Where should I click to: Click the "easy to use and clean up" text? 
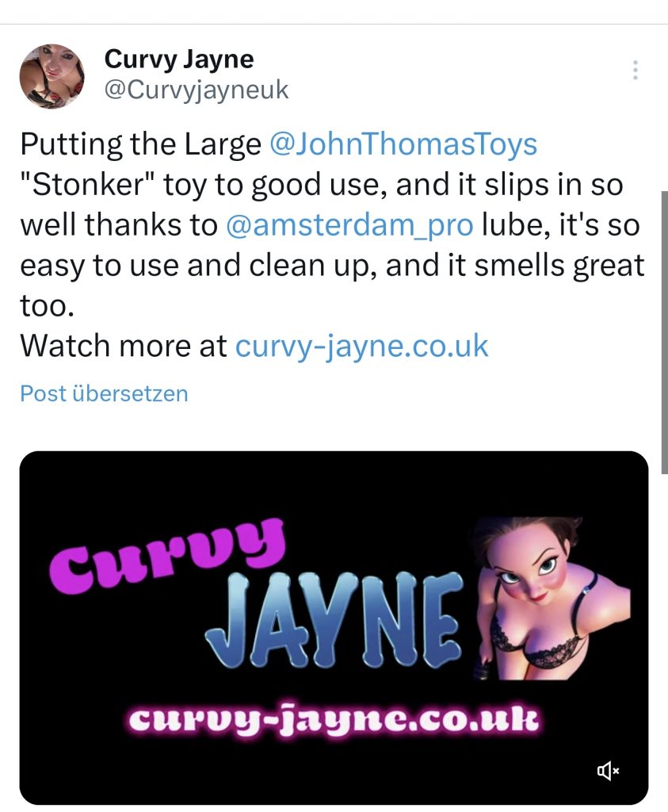coord(200,266)
